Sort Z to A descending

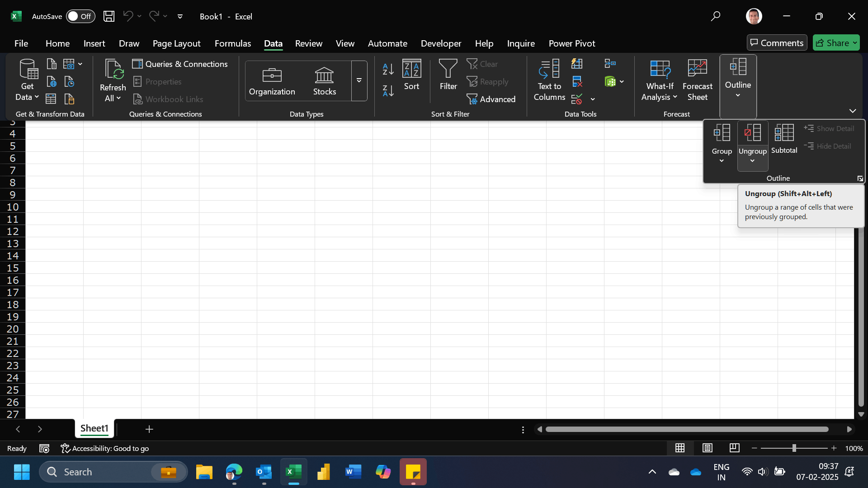click(388, 91)
